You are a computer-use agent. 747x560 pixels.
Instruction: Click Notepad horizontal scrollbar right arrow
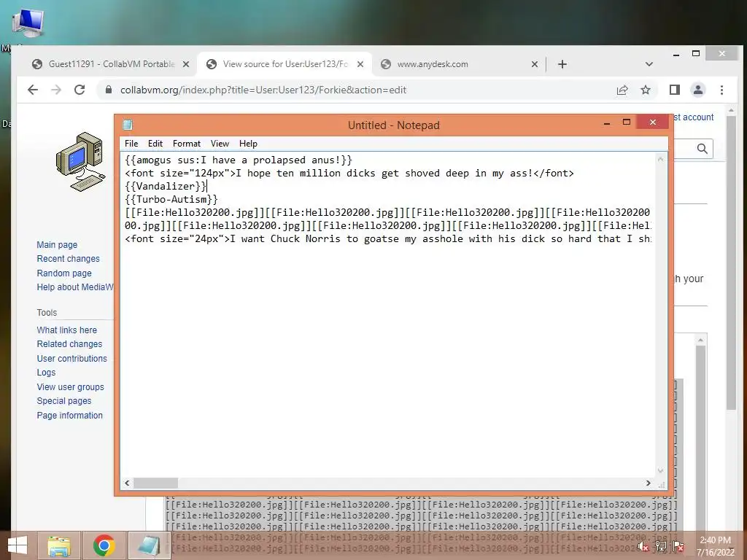648,483
